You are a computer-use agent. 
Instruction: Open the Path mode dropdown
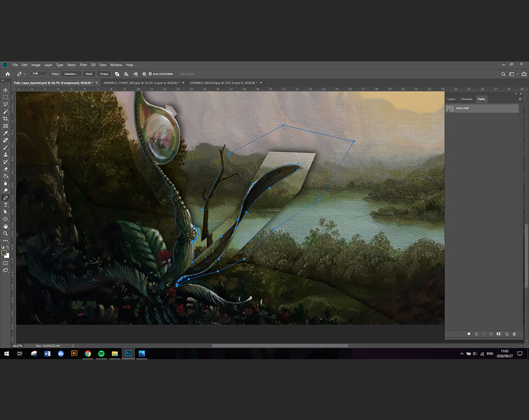(39, 74)
